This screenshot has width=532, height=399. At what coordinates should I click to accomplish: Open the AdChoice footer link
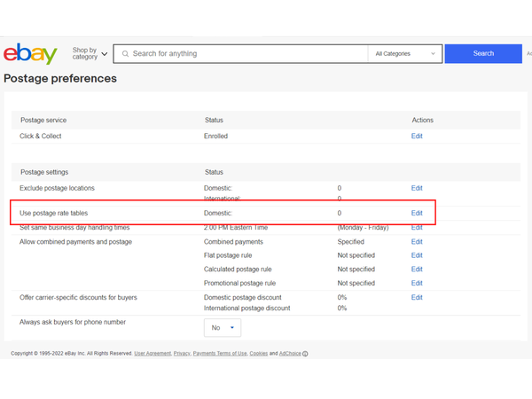click(x=290, y=354)
